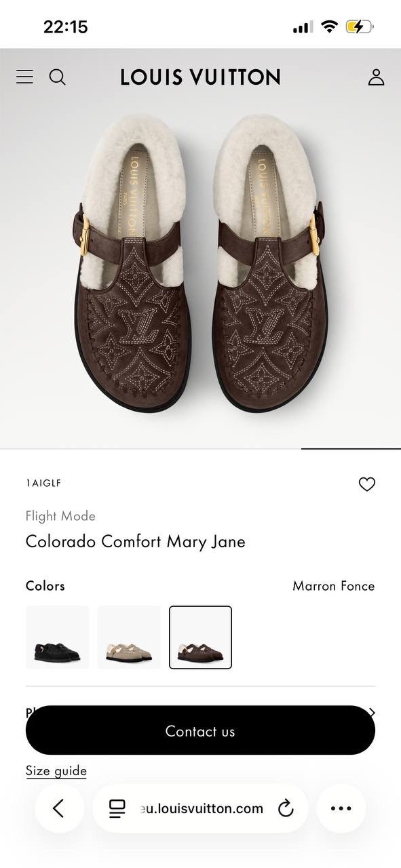Reload the page with the refresh icon

[286, 808]
